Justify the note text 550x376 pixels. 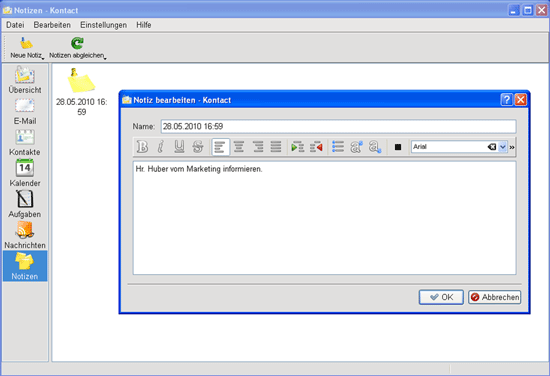pos(276,147)
